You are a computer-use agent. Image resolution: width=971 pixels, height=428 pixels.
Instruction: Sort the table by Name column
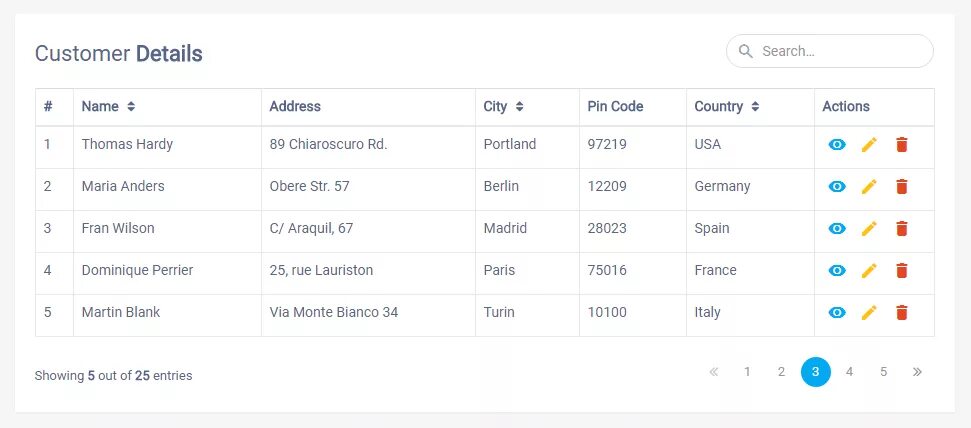[x=131, y=107]
